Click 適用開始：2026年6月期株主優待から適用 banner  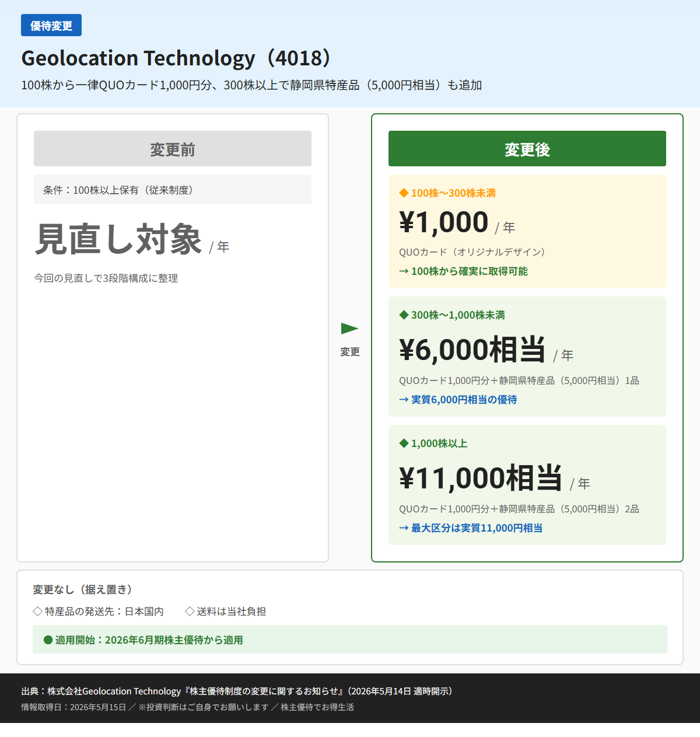tap(350, 640)
